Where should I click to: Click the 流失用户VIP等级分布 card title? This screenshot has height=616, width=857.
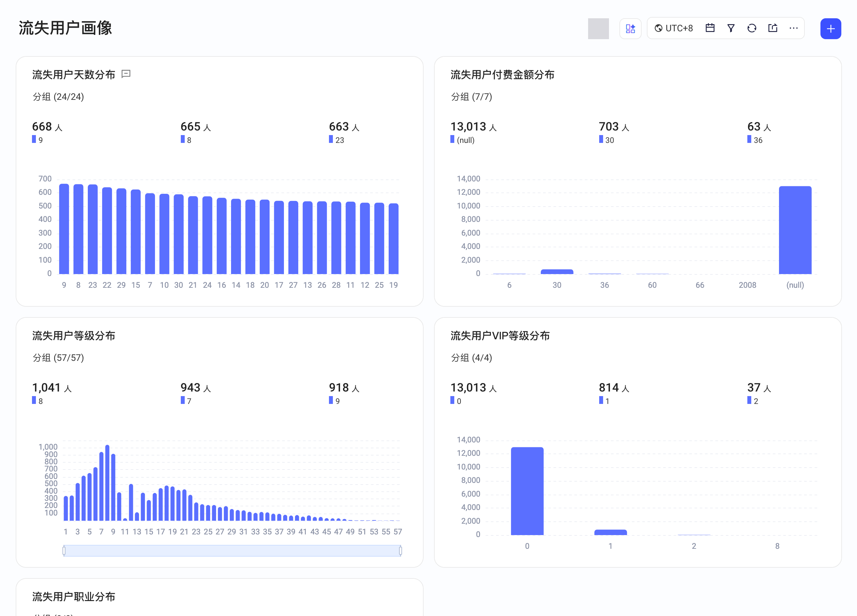[x=500, y=335]
